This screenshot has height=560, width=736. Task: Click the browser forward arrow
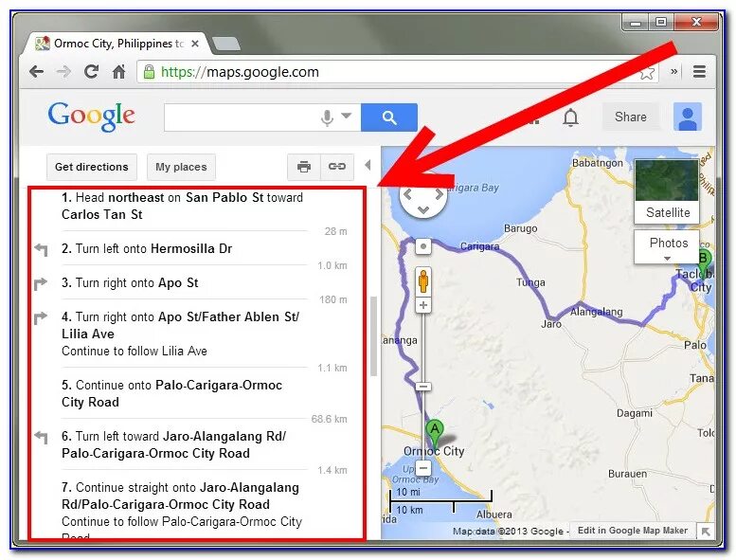click(63, 71)
